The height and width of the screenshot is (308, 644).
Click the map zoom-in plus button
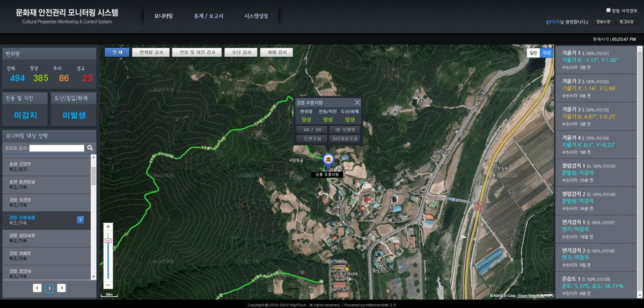point(108,226)
